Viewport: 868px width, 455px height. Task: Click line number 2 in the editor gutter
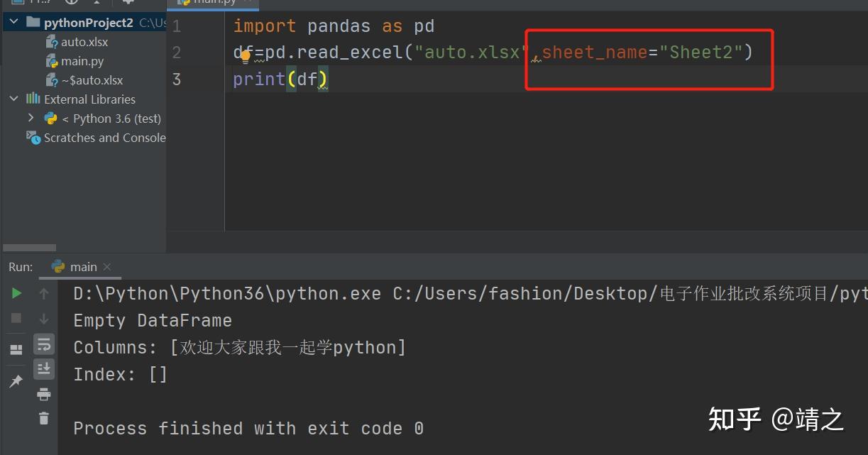click(176, 52)
